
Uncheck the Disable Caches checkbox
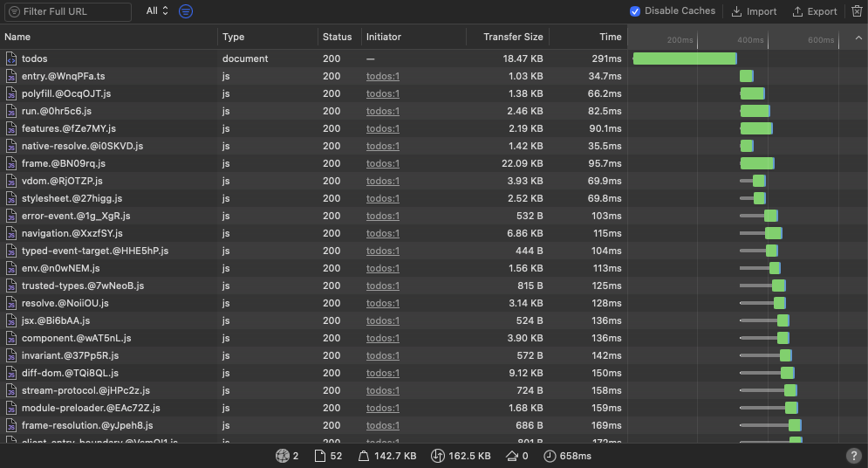(635, 11)
